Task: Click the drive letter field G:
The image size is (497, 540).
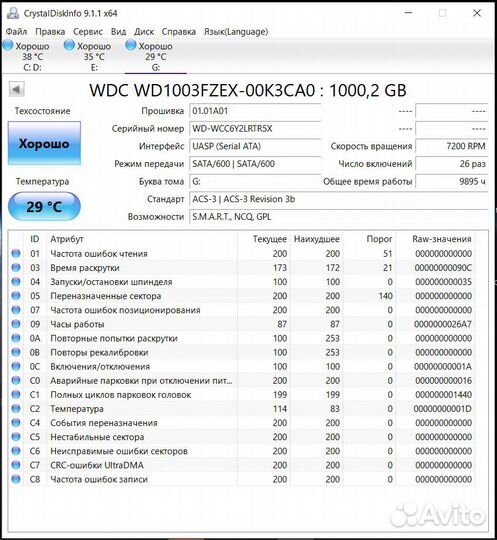Action: click(x=255, y=181)
